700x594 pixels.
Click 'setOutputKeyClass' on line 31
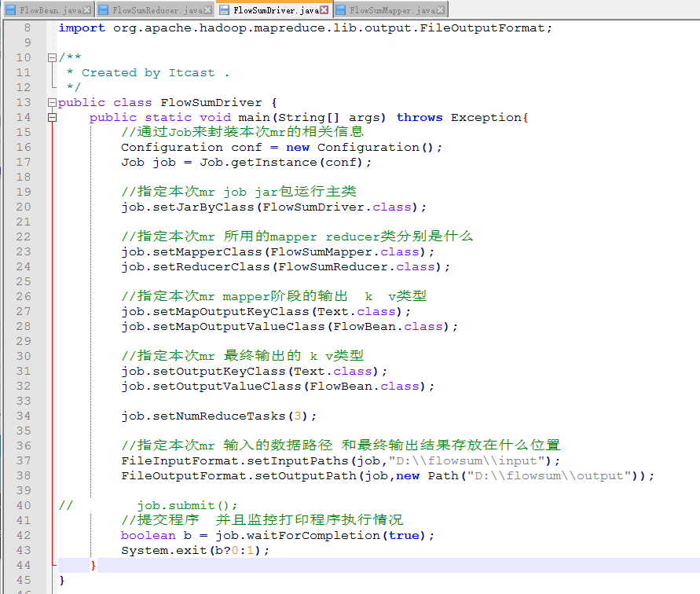pos(218,371)
